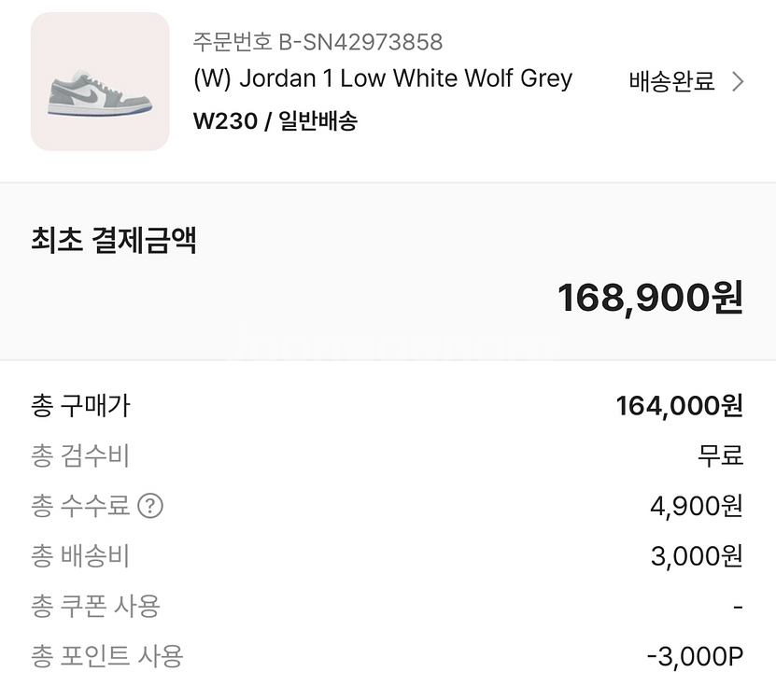The height and width of the screenshot is (700, 776).
Task: Open the 총 수수료 help question-mark icon
Action: (150, 506)
